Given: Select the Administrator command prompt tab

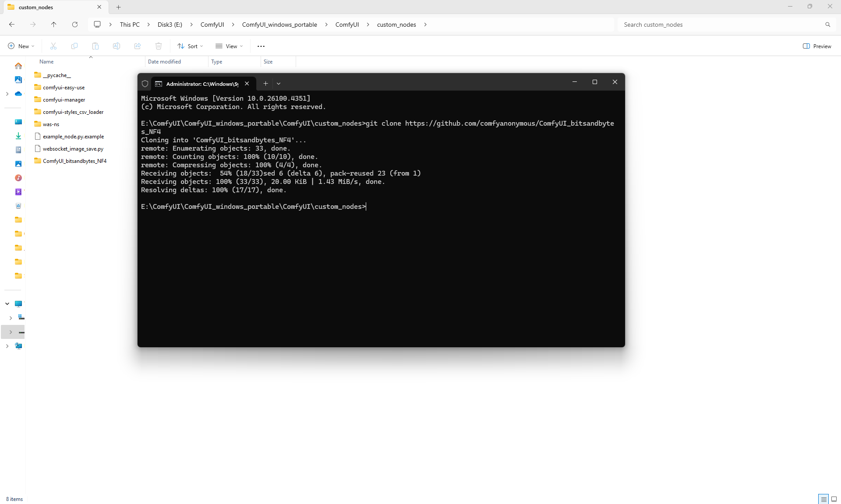Looking at the screenshot, I should (x=201, y=84).
